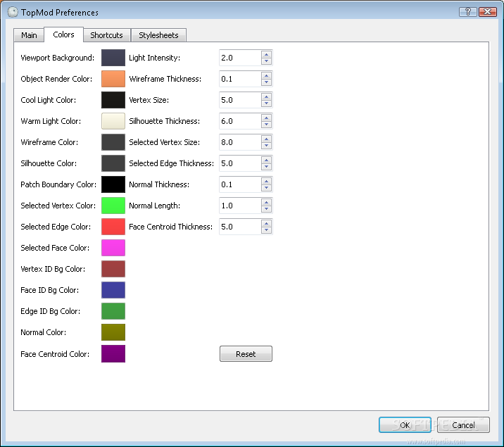
Task: Open the Cool Light Color swatch
Action: click(x=113, y=100)
